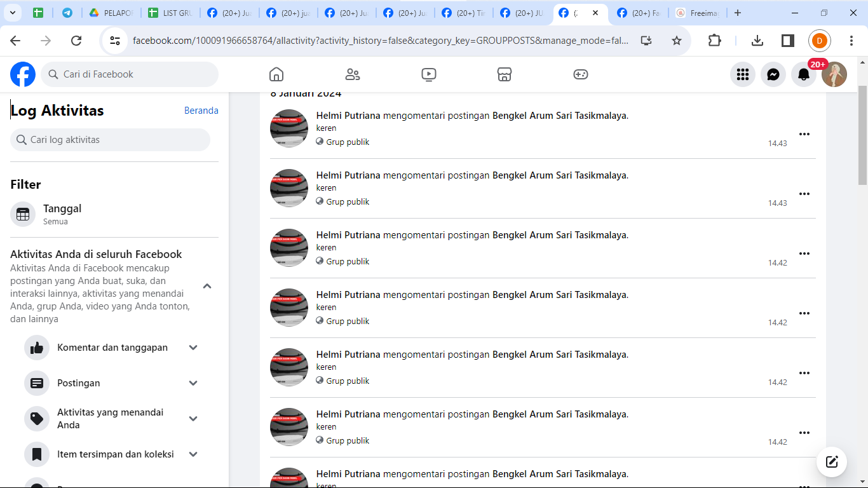Viewport: 868px width, 488px height.
Task: Open Chrome downloads
Action: click(x=757, y=41)
